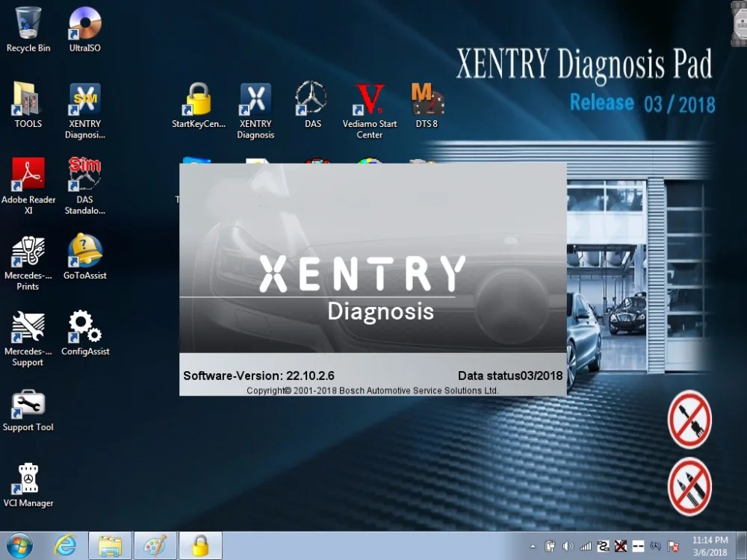Click the upper no-cable-connection status sign
747x560 pixels.
pos(689,420)
